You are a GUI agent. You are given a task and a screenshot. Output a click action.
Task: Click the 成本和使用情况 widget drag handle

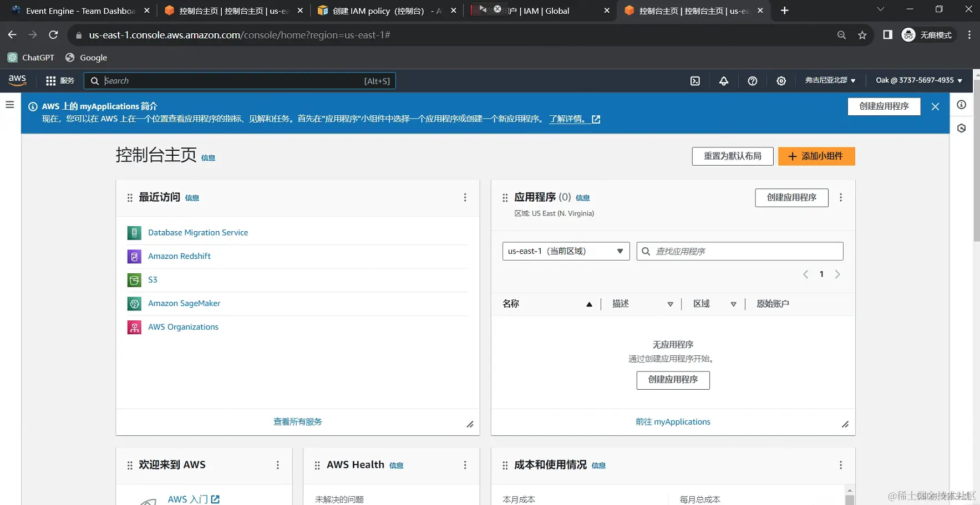[x=505, y=466]
